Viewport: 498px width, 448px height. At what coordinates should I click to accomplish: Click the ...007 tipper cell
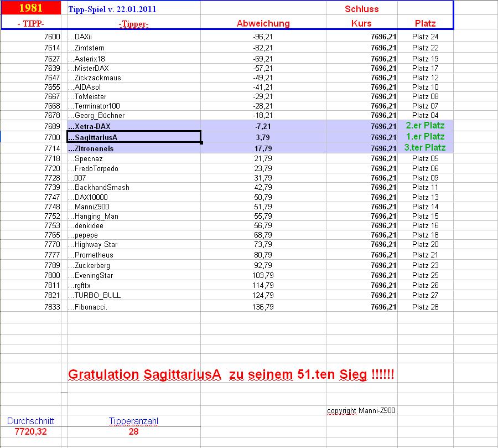(134, 178)
